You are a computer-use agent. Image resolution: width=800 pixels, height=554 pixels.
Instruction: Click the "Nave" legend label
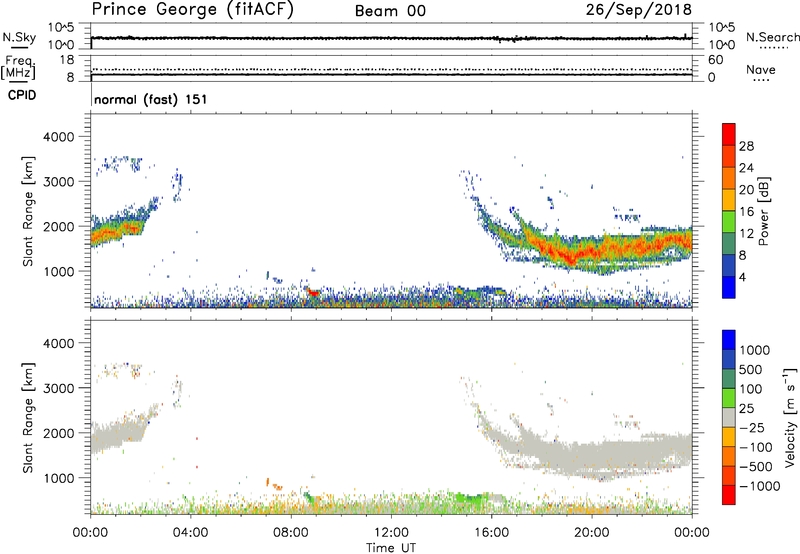coord(761,70)
